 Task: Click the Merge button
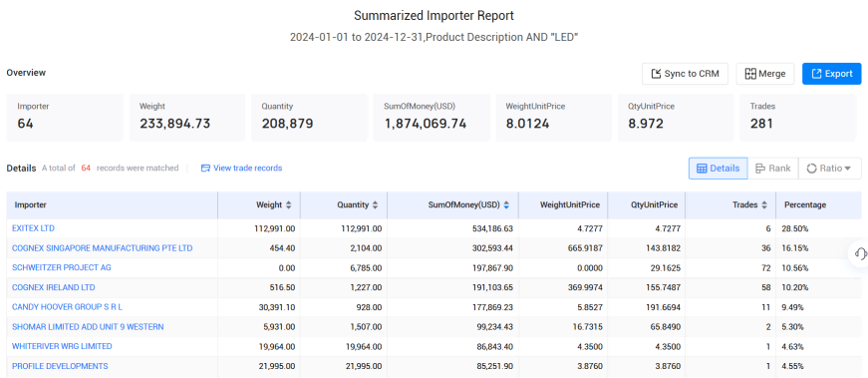tap(765, 74)
